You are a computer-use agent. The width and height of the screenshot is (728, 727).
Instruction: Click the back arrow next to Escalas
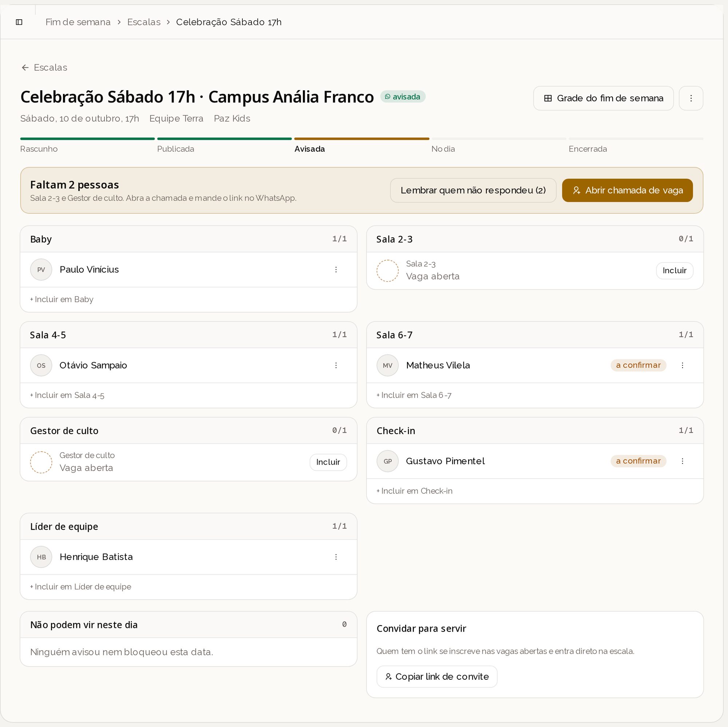click(x=25, y=67)
